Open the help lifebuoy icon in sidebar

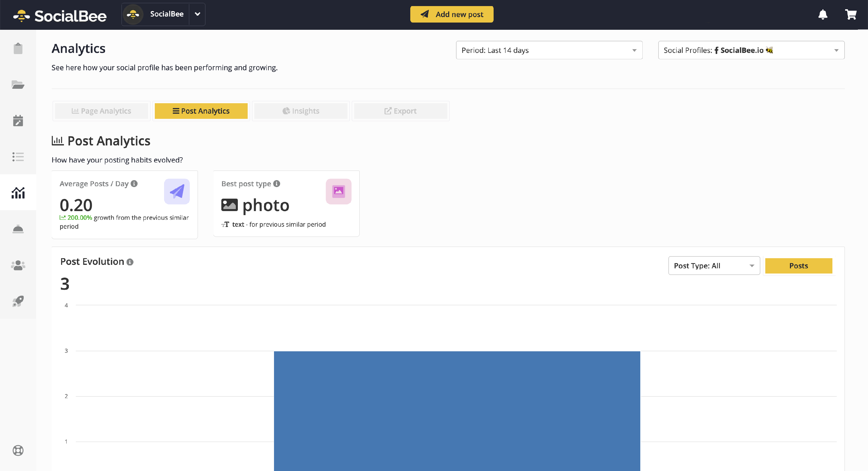18,450
